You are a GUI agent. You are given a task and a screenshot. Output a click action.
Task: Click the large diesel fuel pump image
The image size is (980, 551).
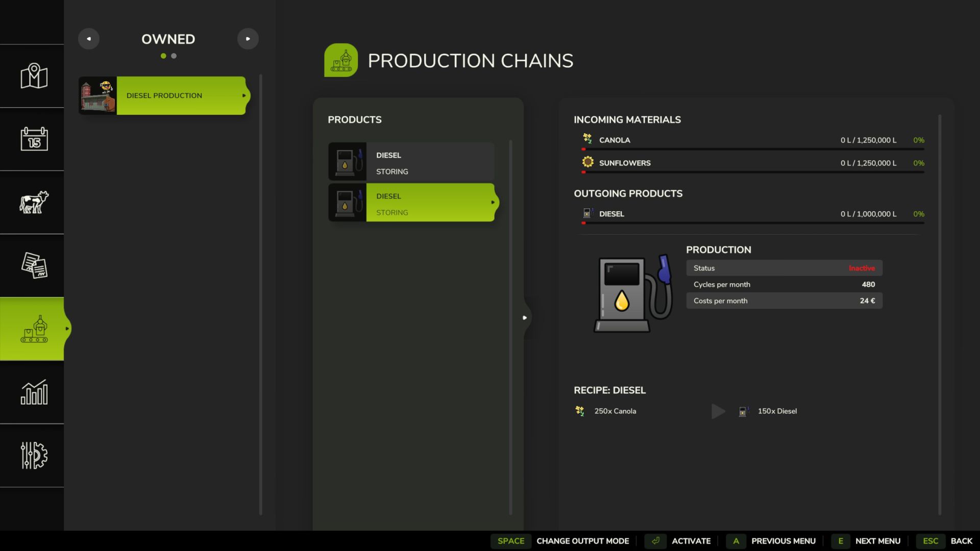(x=633, y=294)
